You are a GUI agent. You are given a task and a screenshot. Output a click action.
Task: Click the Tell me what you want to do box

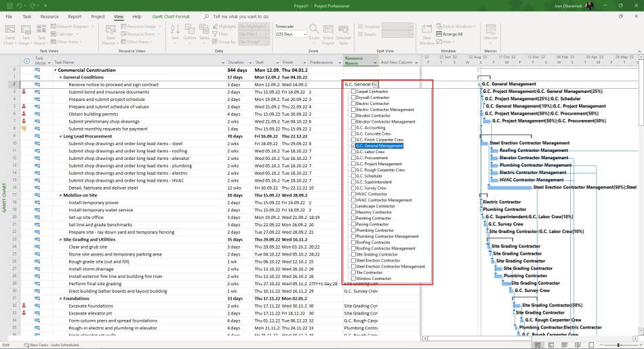[241, 16]
